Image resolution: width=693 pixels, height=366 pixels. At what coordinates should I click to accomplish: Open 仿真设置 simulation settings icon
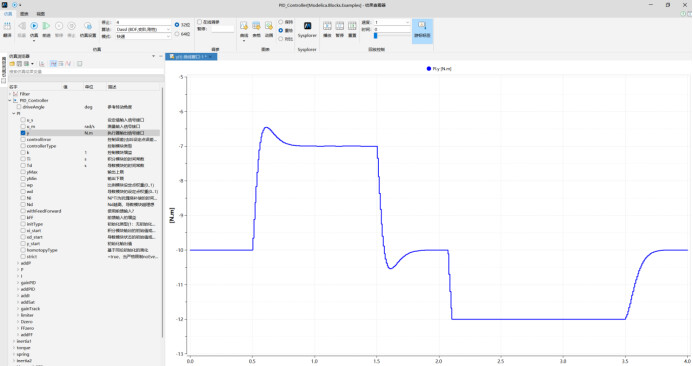[88, 26]
